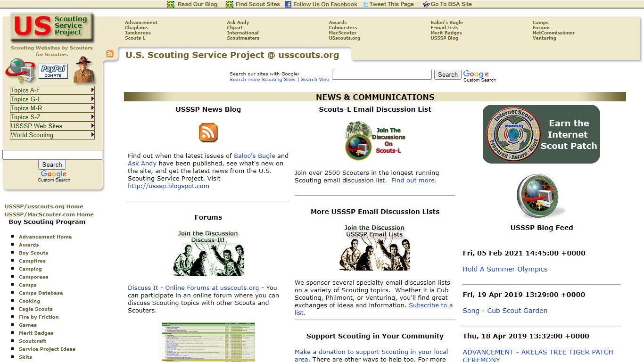
Task: Open the Find out more link
Action: (413, 180)
